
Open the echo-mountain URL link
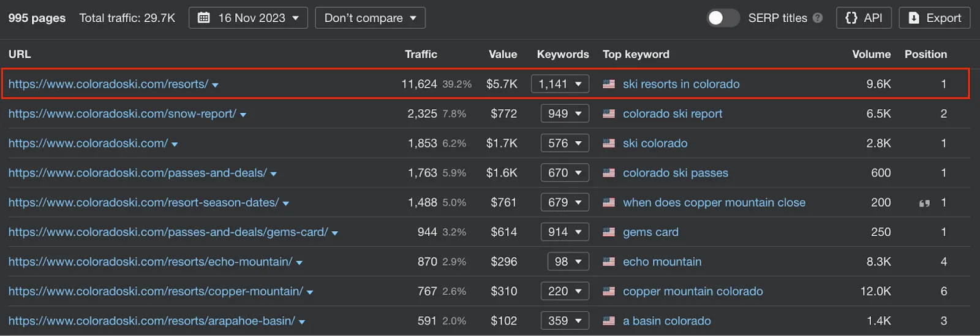pyautogui.click(x=150, y=262)
